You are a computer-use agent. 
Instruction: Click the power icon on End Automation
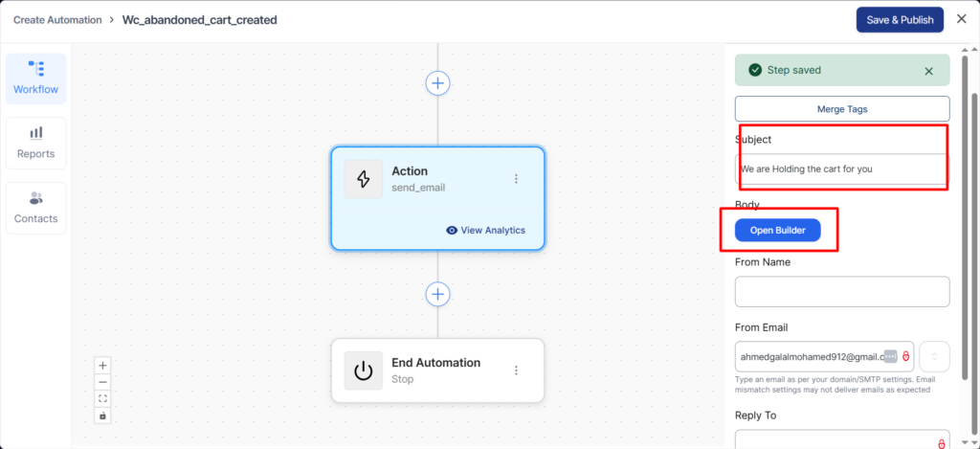pos(364,370)
